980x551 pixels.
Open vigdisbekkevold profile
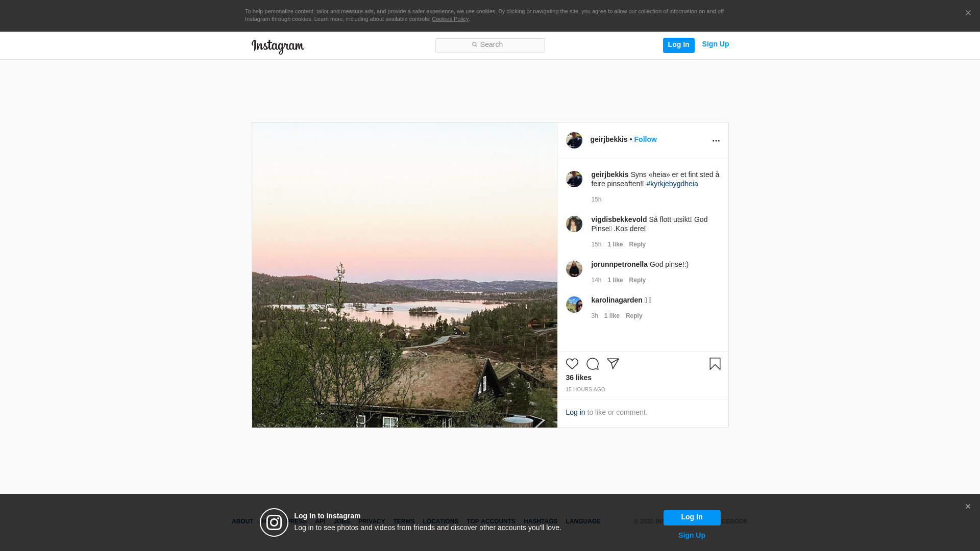[619, 219]
